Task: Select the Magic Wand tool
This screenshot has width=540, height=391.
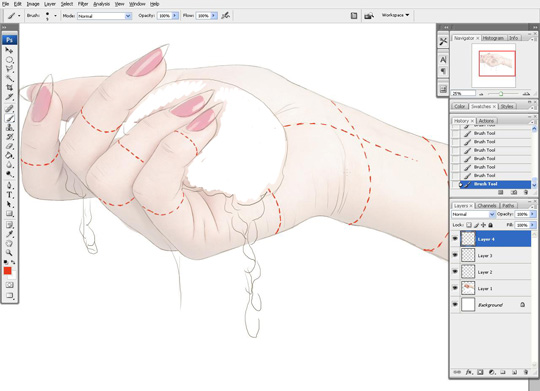Action: click(x=9, y=78)
